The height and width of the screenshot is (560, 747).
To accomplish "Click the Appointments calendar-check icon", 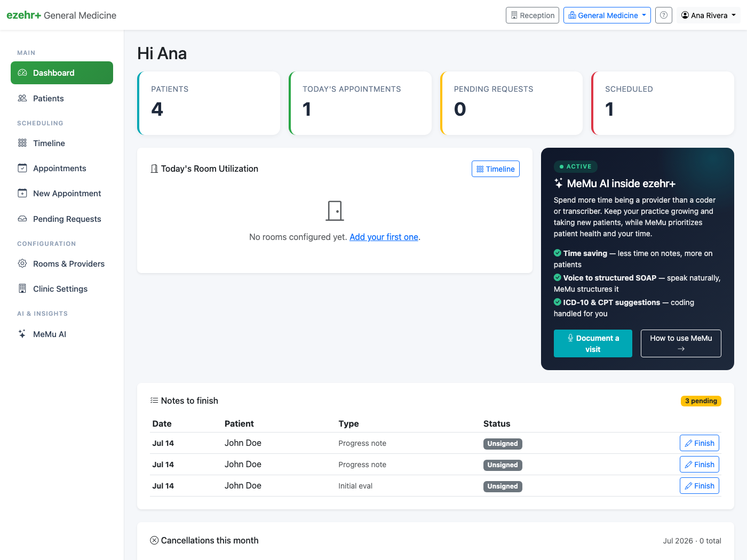I will coord(22,168).
